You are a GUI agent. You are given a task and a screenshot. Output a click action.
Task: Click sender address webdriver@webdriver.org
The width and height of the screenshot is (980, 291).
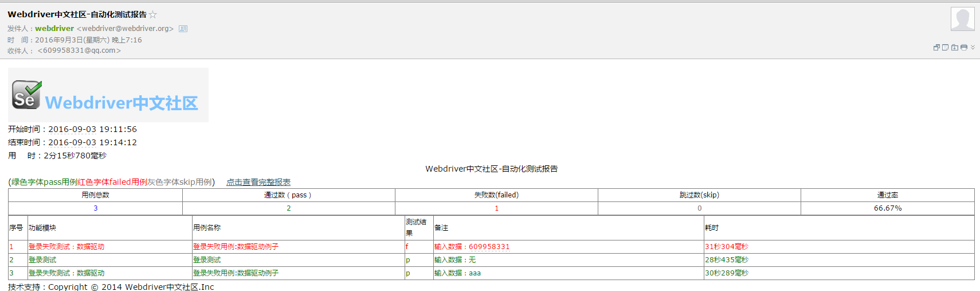pyautogui.click(x=126, y=28)
